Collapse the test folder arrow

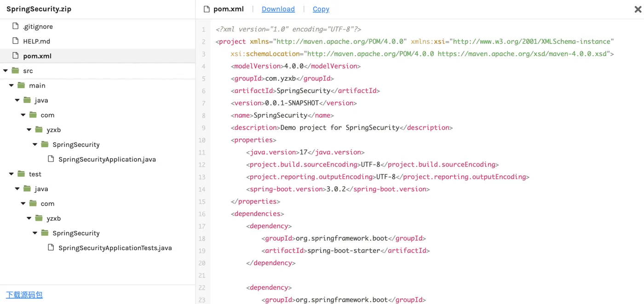[x=11, y=174]
